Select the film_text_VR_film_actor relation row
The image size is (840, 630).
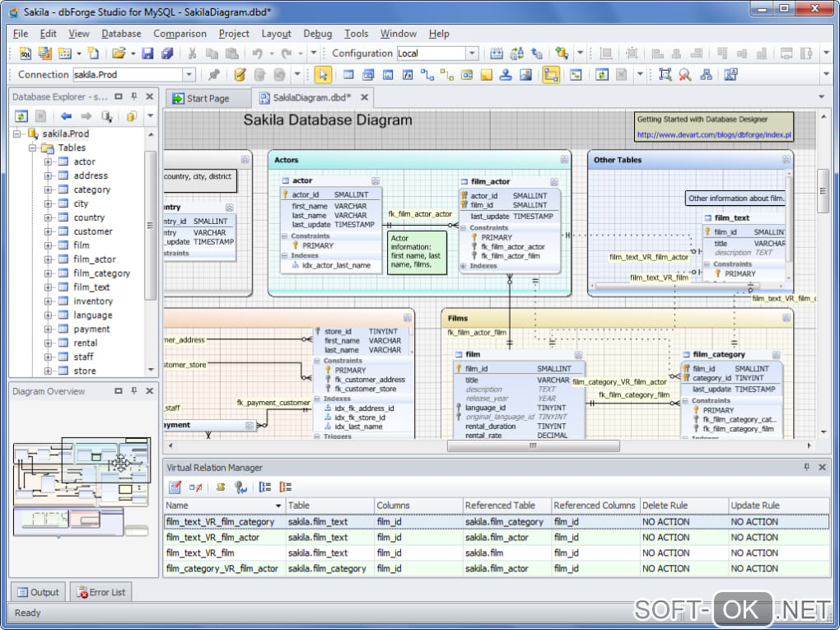pyautogui.click(x=212, y=538)
